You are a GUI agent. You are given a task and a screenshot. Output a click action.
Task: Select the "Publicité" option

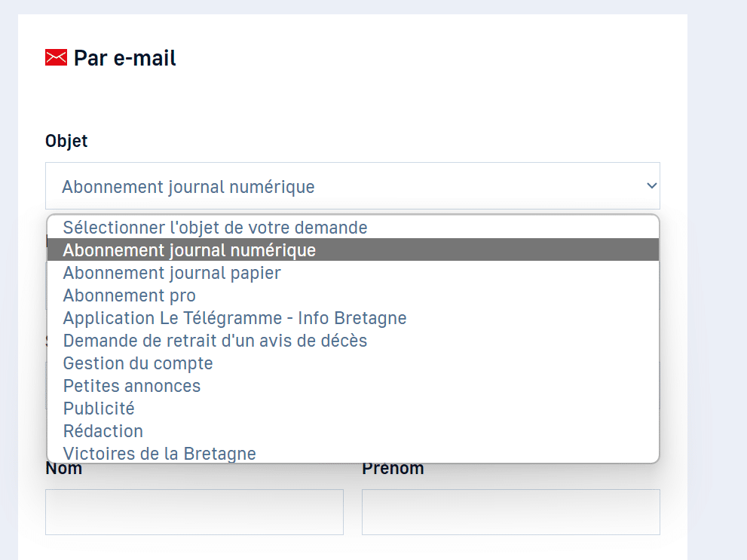click(99, 409)
